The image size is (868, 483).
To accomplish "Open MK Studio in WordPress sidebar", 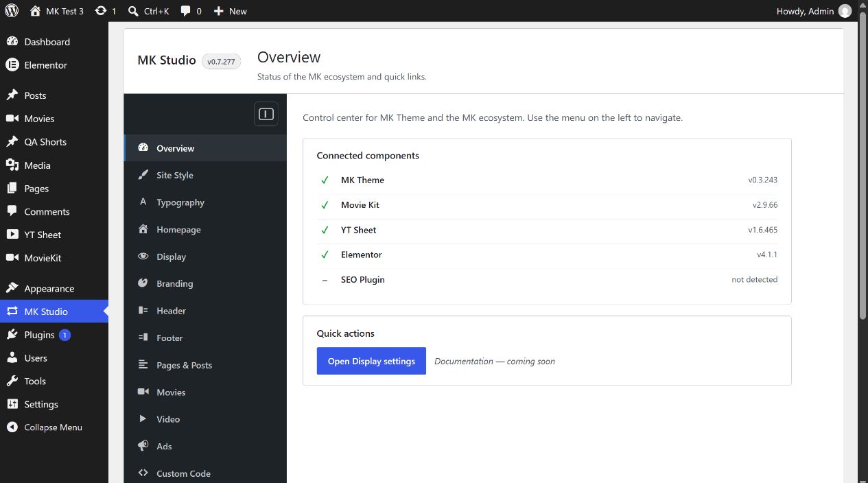I will point(54,311).
